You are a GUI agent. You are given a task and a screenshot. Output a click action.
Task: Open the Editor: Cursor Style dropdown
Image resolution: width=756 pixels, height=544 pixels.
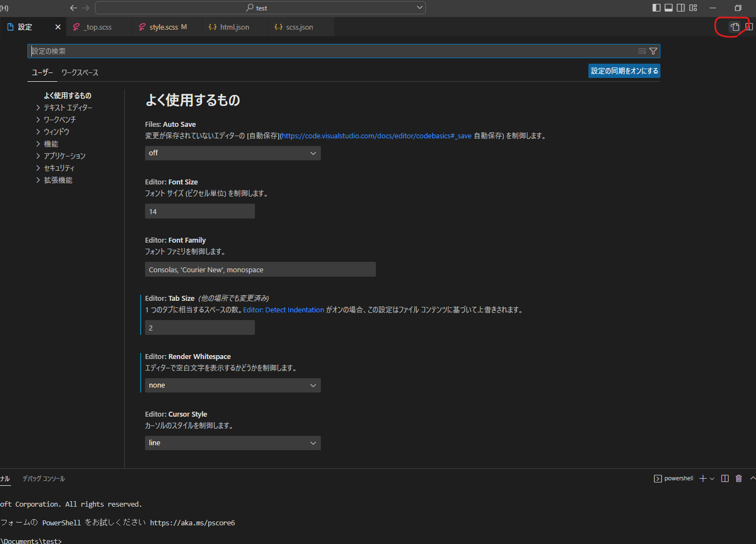click(232, 442)
